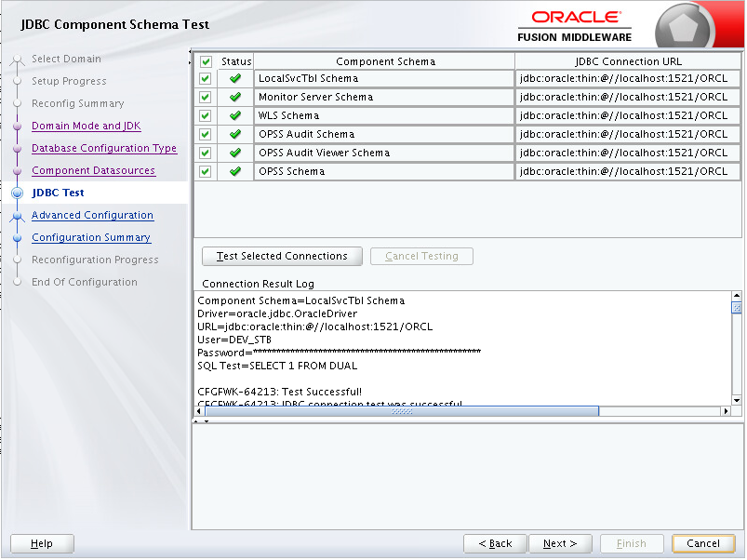
Task: Click green status checkmark for WLS Schema
Action: tap(234, 115)
